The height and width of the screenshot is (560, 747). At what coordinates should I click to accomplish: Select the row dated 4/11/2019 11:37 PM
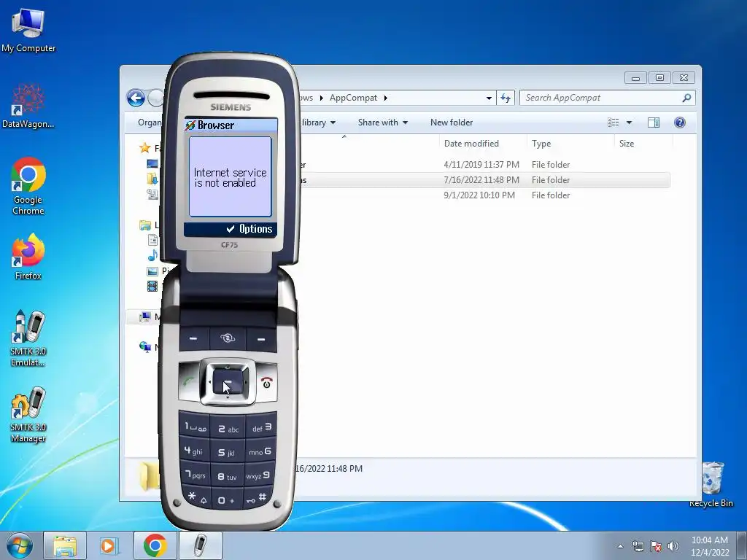(x=484, y=165)
